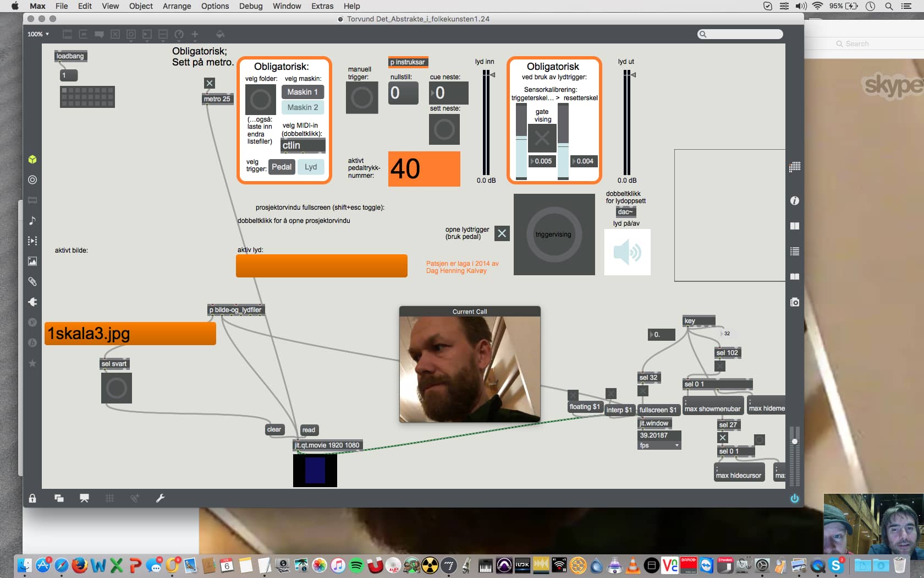Open the fps dropdown menu
Screen dimensions: 924x578
click(x=659, y=445)
